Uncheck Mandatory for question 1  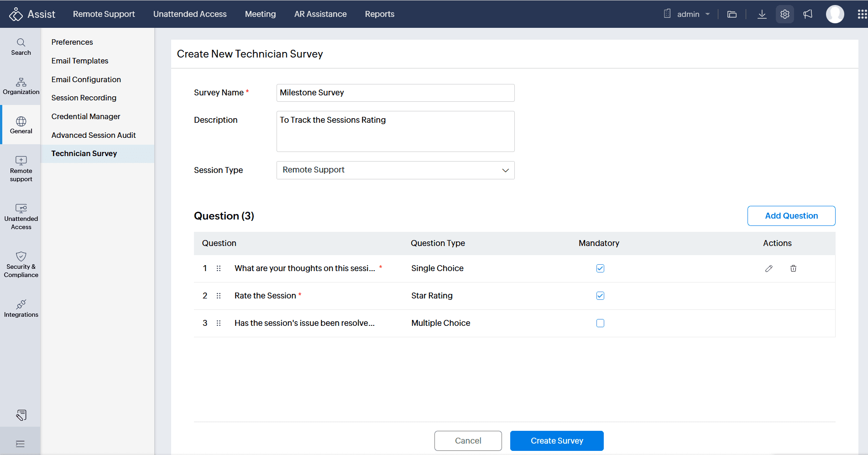(x=600, y=268)
